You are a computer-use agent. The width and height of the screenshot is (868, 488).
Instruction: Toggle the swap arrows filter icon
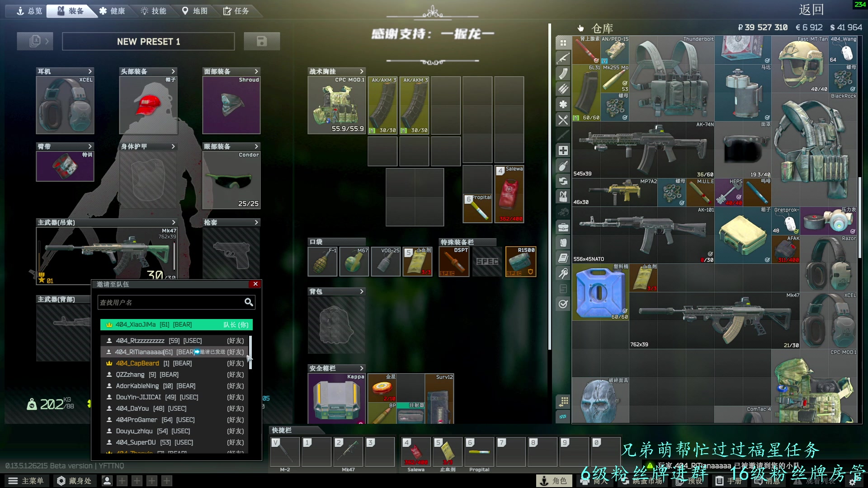pyautogui.click(x=563, y=181)
